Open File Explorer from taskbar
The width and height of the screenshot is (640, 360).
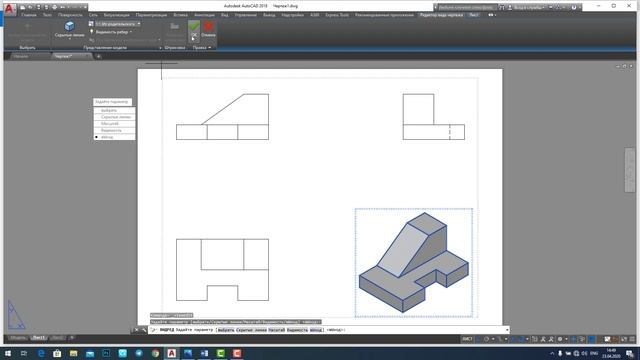coord(73,353)
